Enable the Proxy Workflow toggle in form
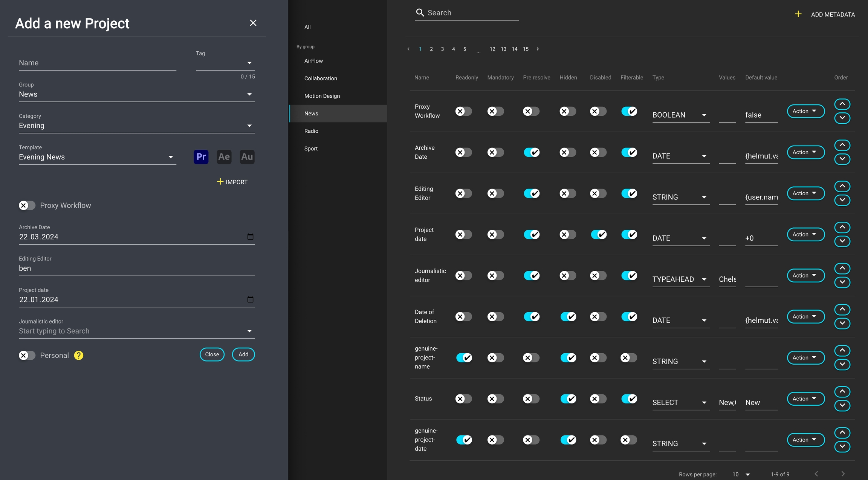Viewport: 868px width, 480px height. click(x=27, y=205)
